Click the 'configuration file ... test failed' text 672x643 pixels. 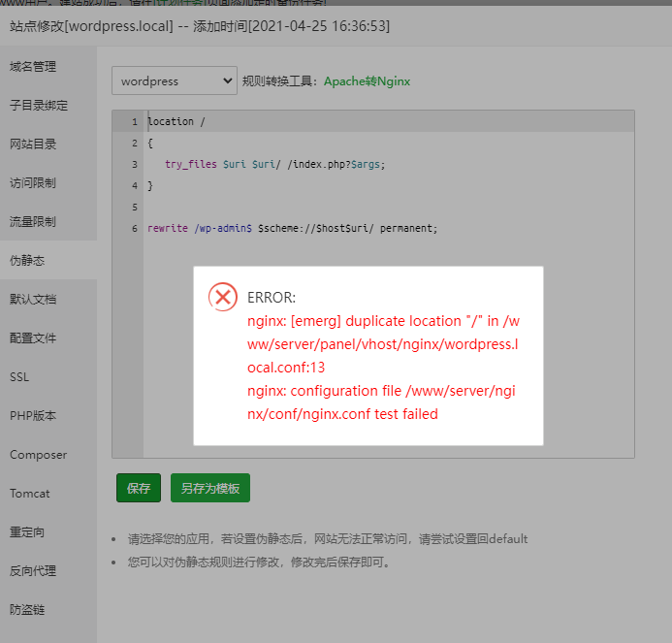tap(381, 402)
